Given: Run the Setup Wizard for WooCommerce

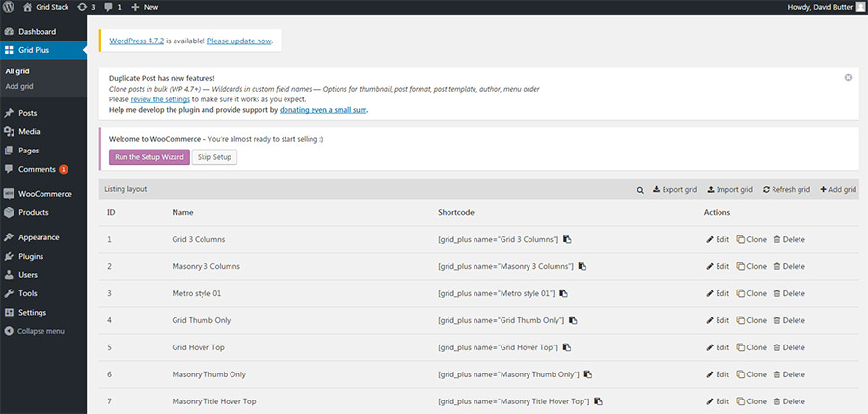Looking at the screenshot, I should tap(149, 156).
